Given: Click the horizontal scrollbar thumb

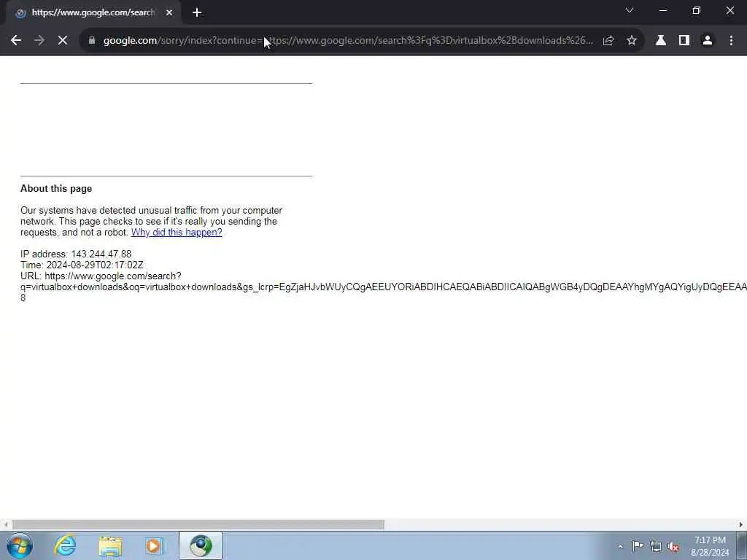Looking at the screenshot, I should (x=198, y=525).
